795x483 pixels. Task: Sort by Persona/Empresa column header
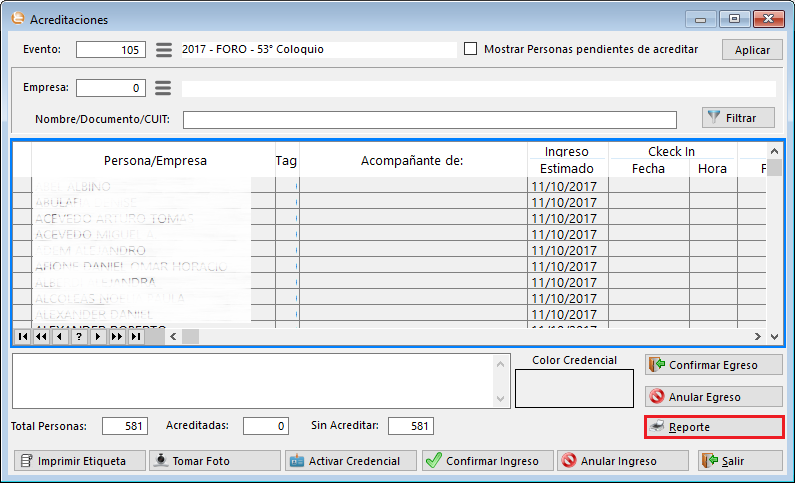click(155, 160)
